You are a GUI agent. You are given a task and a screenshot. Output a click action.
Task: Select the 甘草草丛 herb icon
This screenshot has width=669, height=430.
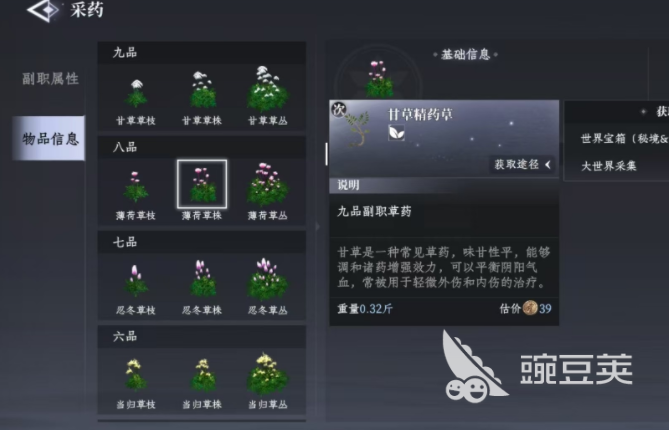268,89
